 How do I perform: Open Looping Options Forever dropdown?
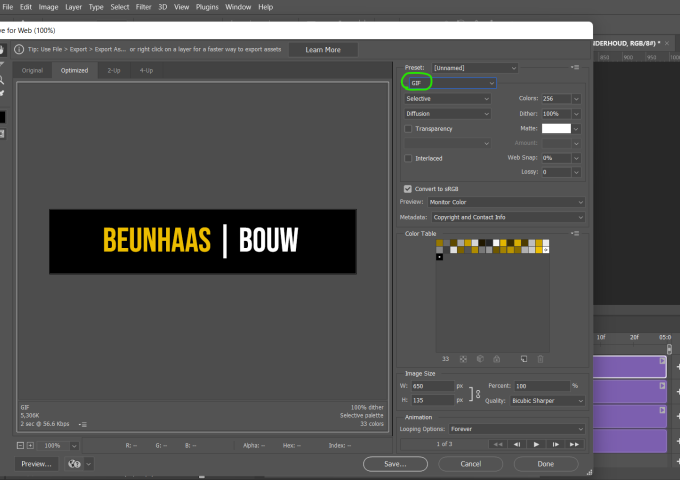[517, 429]
